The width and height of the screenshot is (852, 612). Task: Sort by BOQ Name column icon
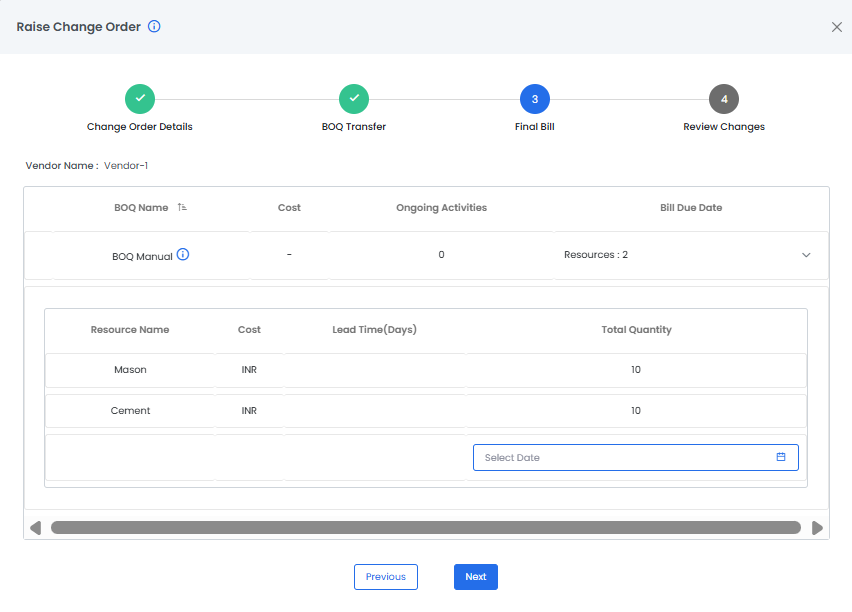(182, 208)
